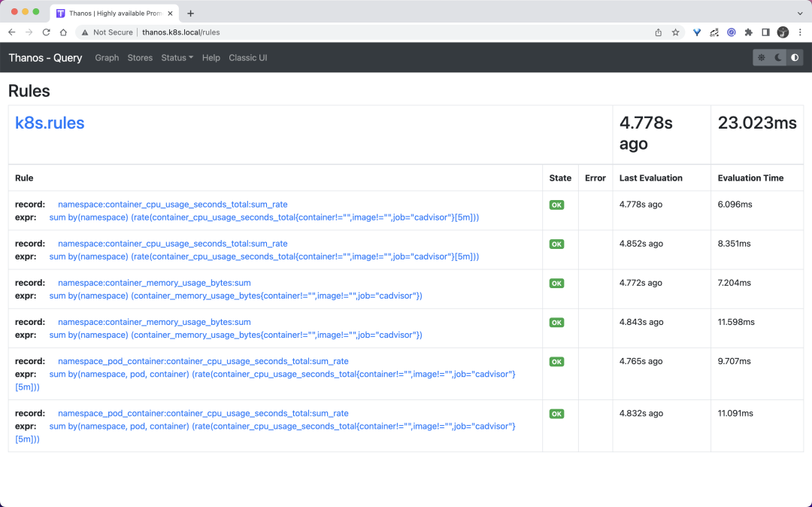
Task: Expand the tab search chevron
Action: 799,14
